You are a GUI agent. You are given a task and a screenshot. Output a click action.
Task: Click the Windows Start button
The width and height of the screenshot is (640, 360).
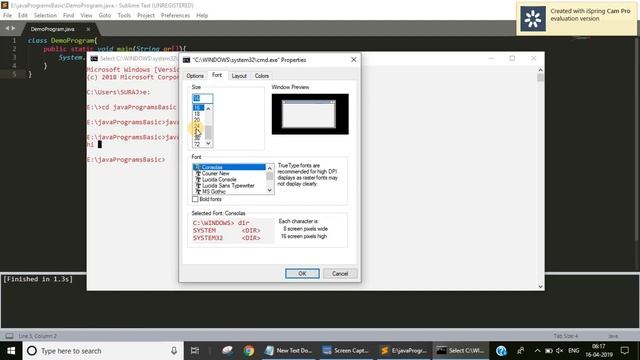click(11, 351)
